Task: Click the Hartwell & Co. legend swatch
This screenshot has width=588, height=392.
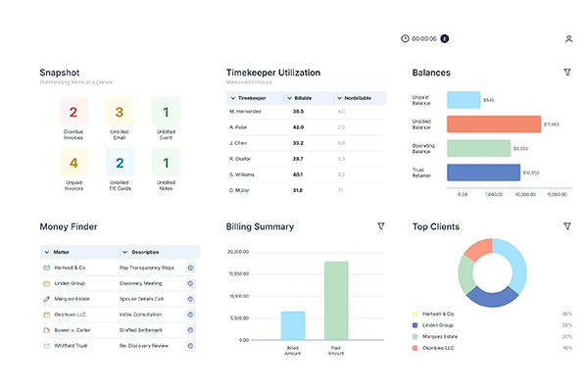Action: (415, 314)
